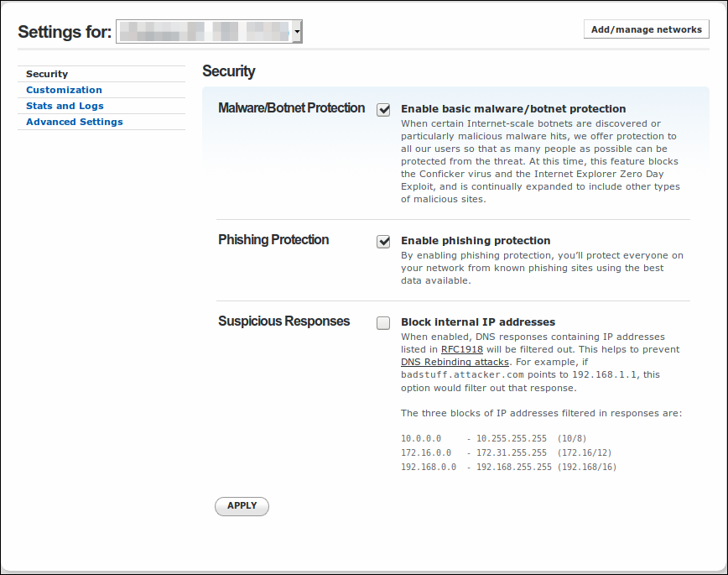Screen dimensions: 728x575
Task: Uncheck the phishing protection checkbox
Action: pos(383,241)
